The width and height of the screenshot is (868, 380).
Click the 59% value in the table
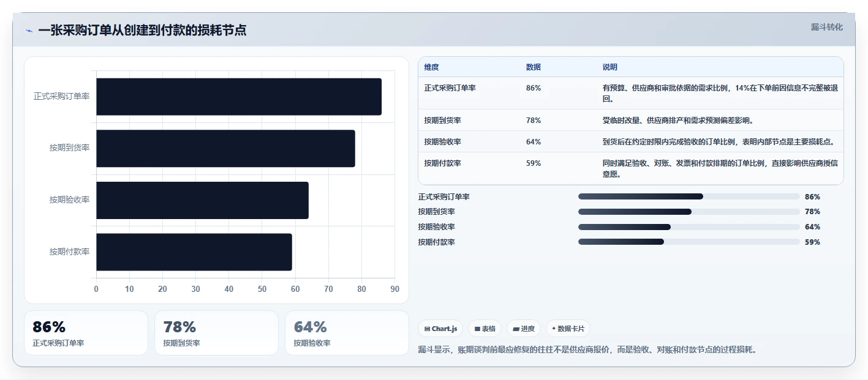[x=534, y=163]
